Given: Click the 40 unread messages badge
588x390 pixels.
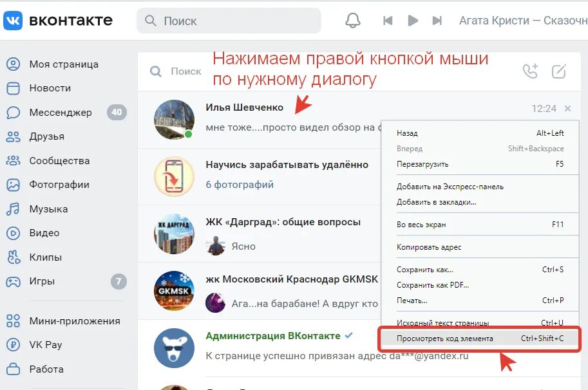Looking at the screenshot, I should point(117,112).
